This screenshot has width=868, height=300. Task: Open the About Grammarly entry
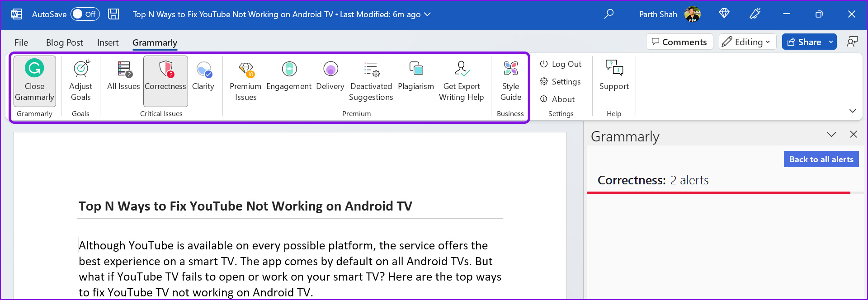point(557,99)
